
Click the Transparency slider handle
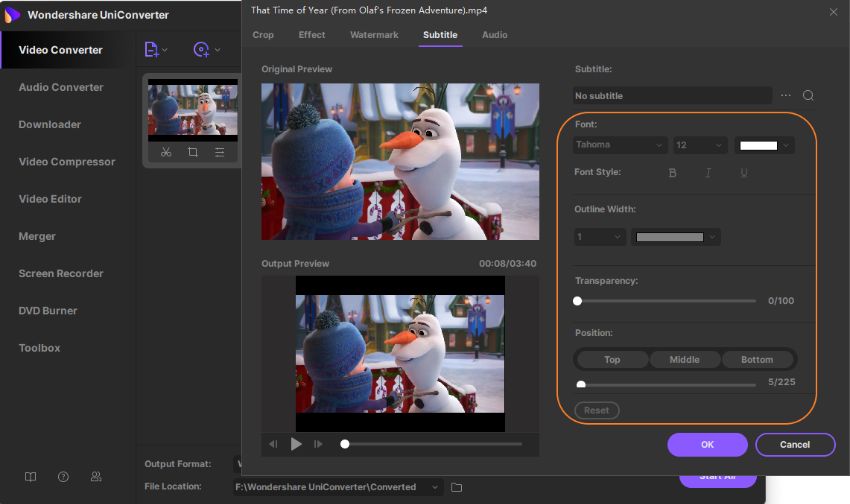pyautogui.click(x=577, y=301)
